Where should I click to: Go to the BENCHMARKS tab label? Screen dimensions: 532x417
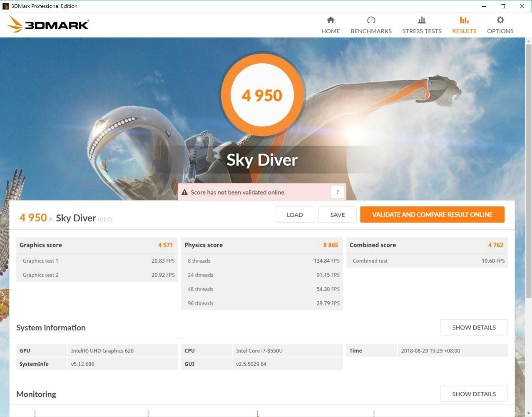pos(371,31)
